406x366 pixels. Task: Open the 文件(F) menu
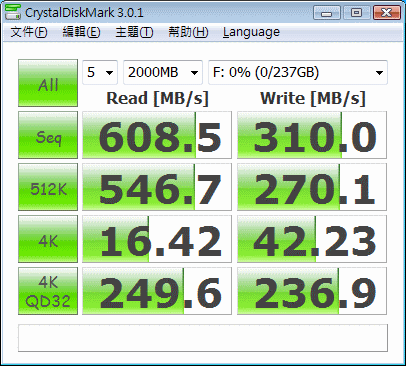click(x=29, y=32)
